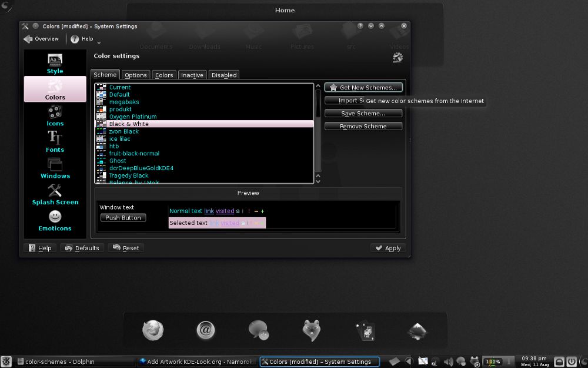Show hidden system tray icons arrow
Screen dimensions: 588x368
pyautogui.click(x=409, y=362)
